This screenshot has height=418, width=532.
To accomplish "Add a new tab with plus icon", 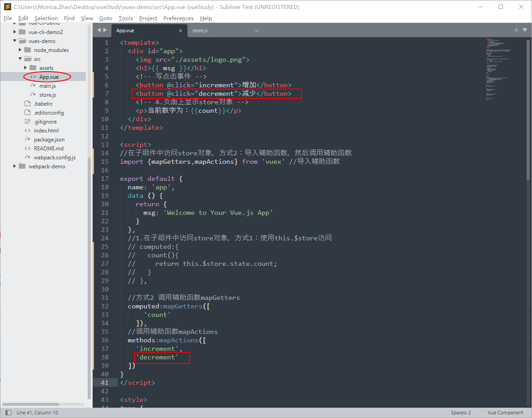I will (516, 30).
